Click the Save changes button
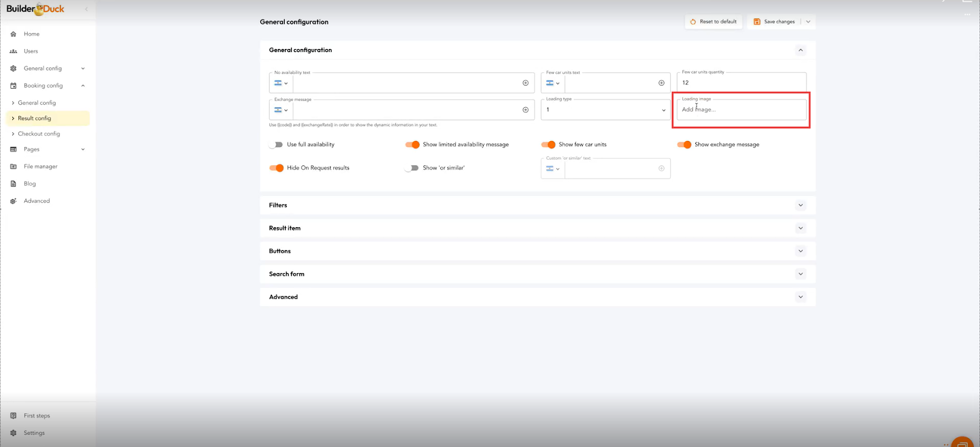The image size is (980, 447). pos(774,21)
